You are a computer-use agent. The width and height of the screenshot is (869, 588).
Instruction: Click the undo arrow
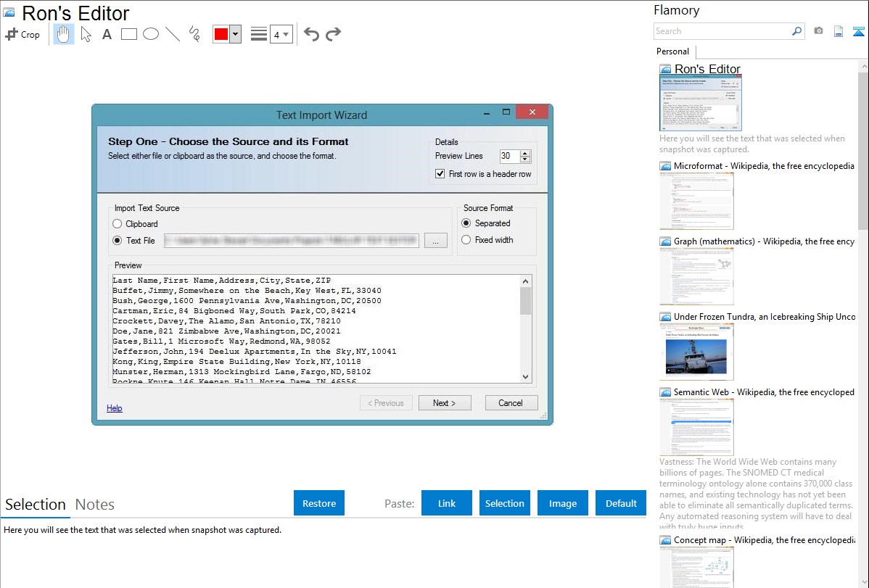pos(311,34)
